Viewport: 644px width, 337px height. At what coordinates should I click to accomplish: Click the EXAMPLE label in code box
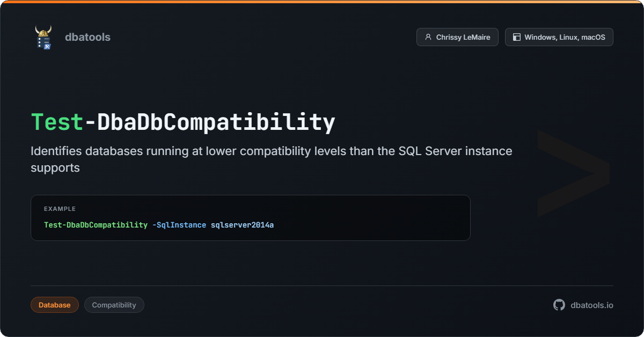pos(60,209)
